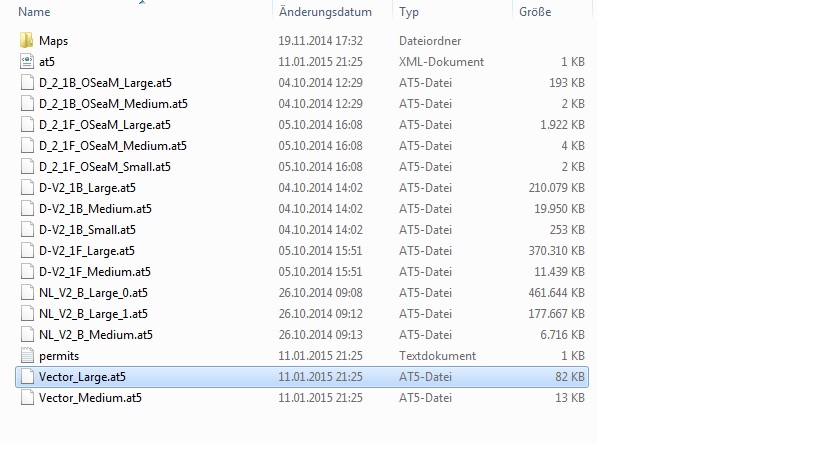Select the D_2_1B_OSeaM_Medium.at5 file name

click(113, 104)
